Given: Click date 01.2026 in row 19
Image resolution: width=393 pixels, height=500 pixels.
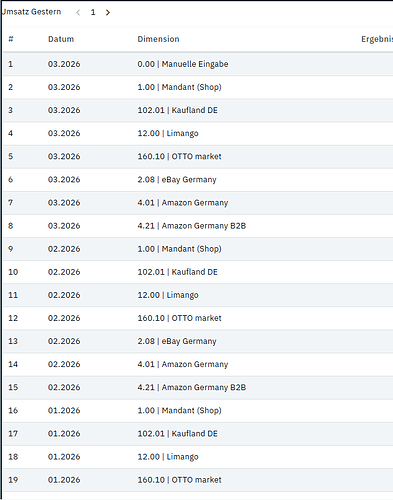Looking at the screenshot, I should pos(64,480).
